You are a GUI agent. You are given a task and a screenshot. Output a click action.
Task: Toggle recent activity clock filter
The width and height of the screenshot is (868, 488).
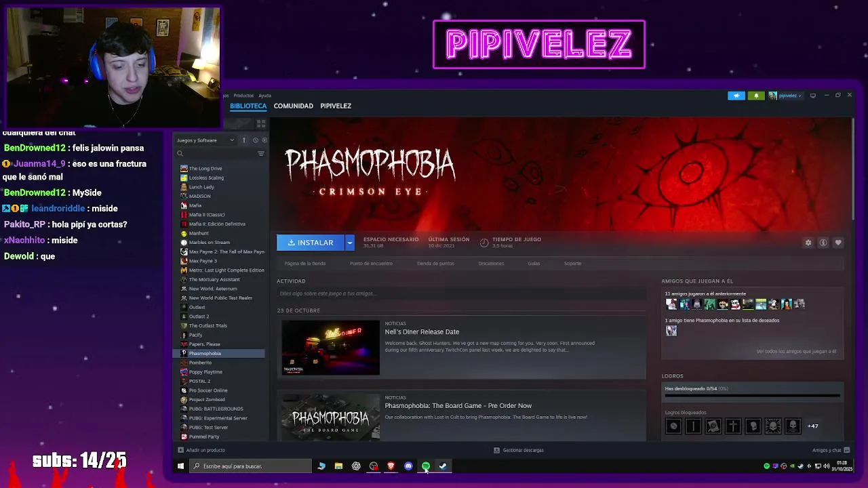coord(255,140)
